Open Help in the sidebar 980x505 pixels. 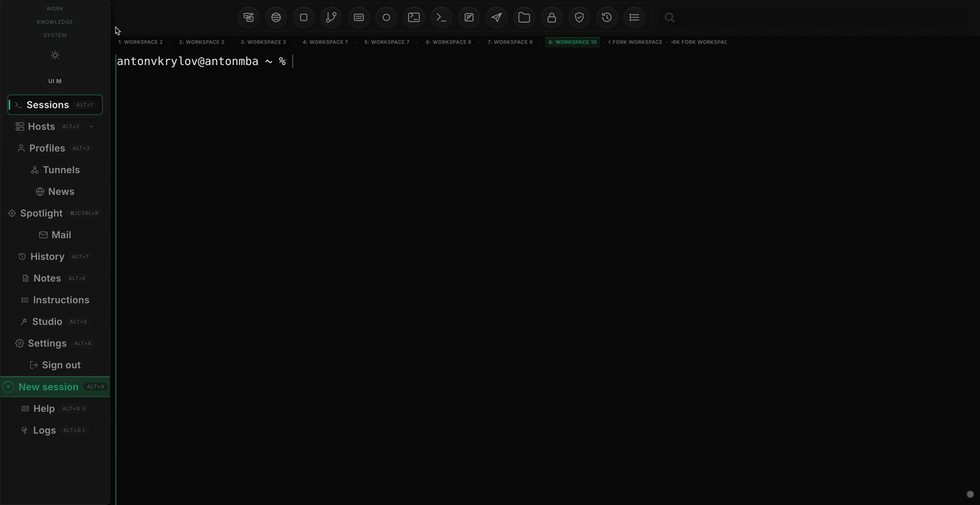coord(55,409)
